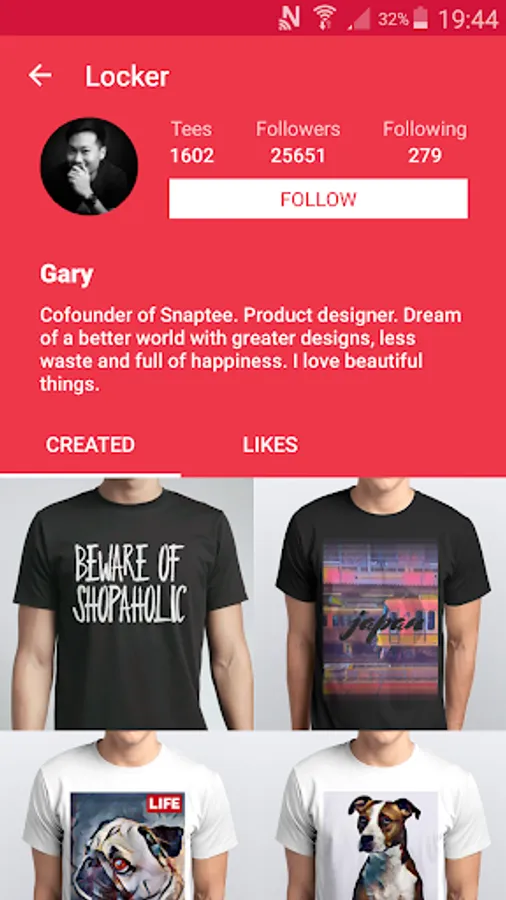Open the Beware of Shopaholic tee
The width and height of the screenshot is (506, 900).
[x=126, y=603]
